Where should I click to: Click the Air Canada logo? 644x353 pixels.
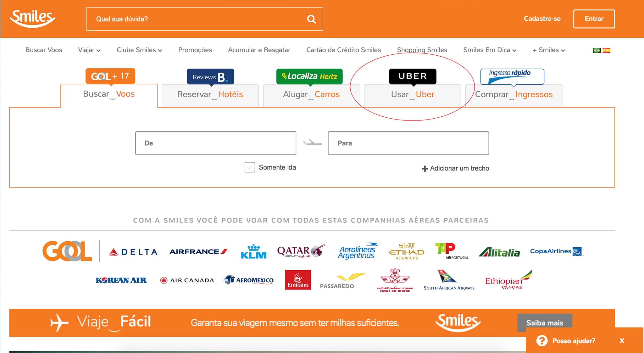point(187,280)
